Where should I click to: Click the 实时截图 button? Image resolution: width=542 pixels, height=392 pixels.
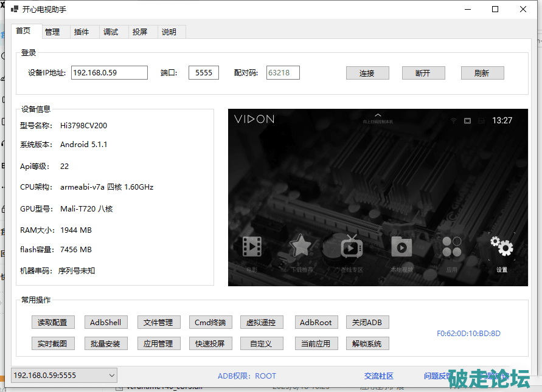click(52, 343)
